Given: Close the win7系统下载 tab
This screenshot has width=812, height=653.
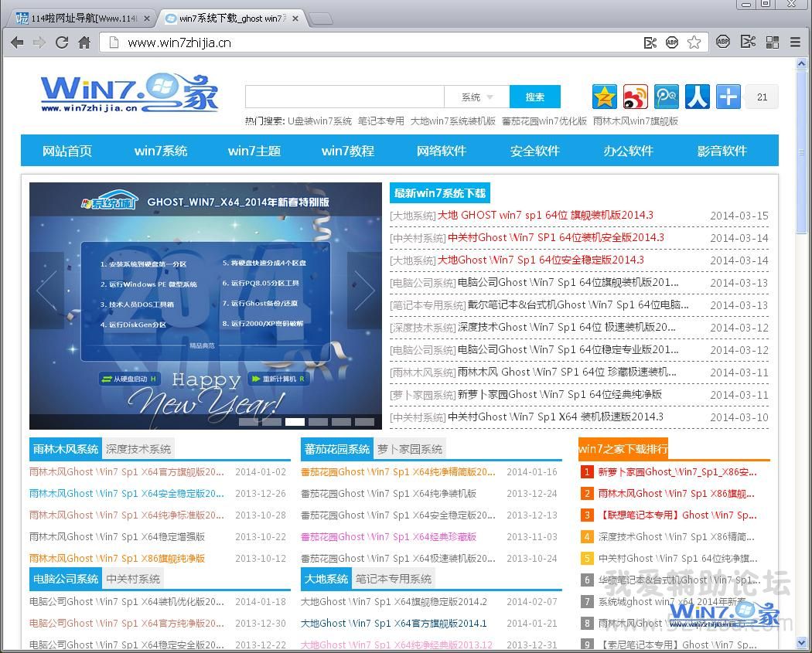Looking at the screenshot, I should [295, 19].
